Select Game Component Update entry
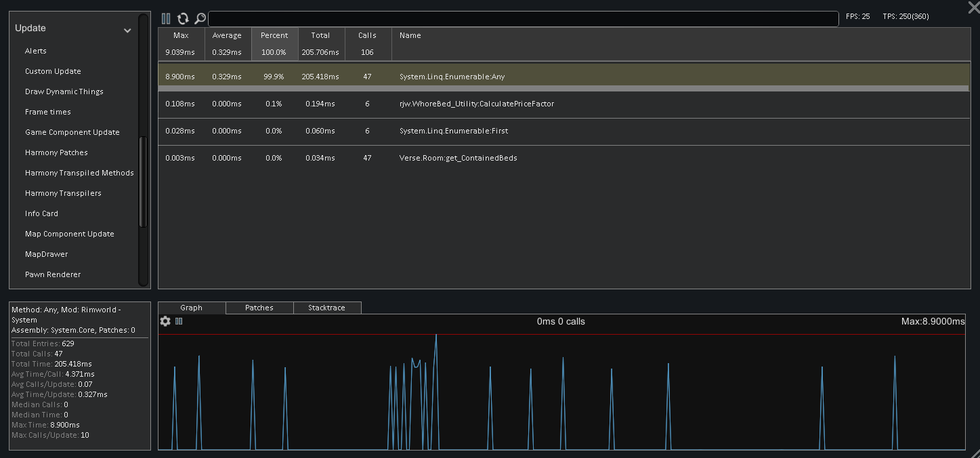This screenshot has height=458, width=980. (x=72, y=132)
